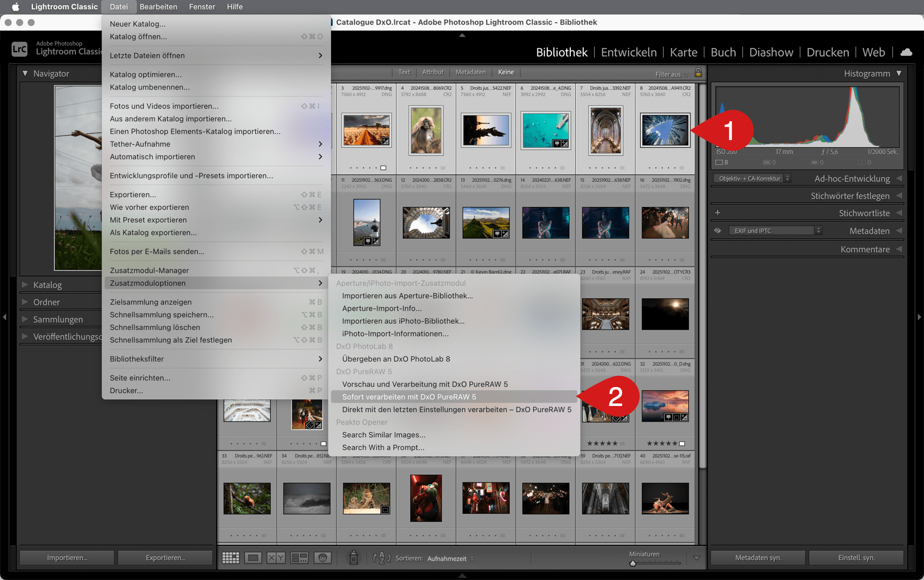Switch to the Diashow module
924x580 pixels.
tap(771, 52)
